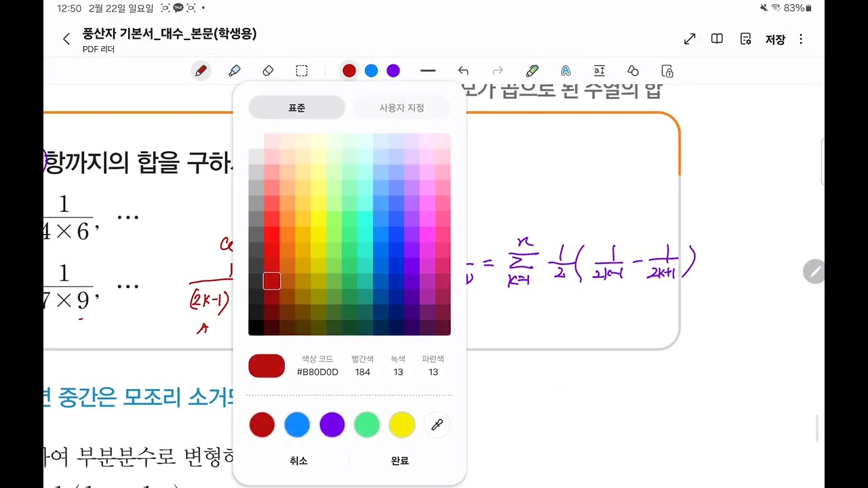Switch to the 표준 color tab
This screenshot has height=488, width=868.
(x=297, y=108)
